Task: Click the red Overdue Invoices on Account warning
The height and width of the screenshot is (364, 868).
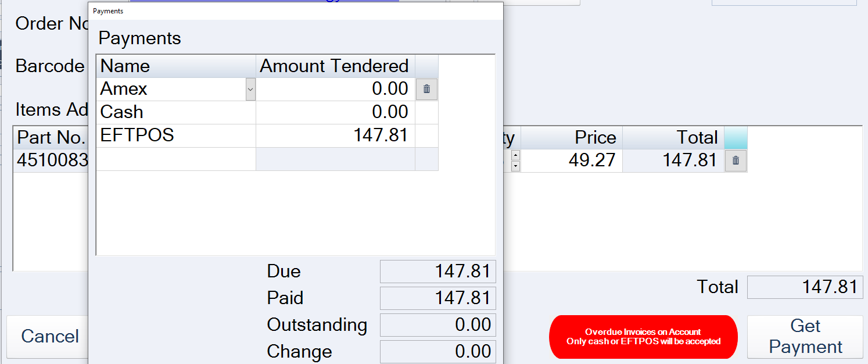Action: click(x=643, y=337)
